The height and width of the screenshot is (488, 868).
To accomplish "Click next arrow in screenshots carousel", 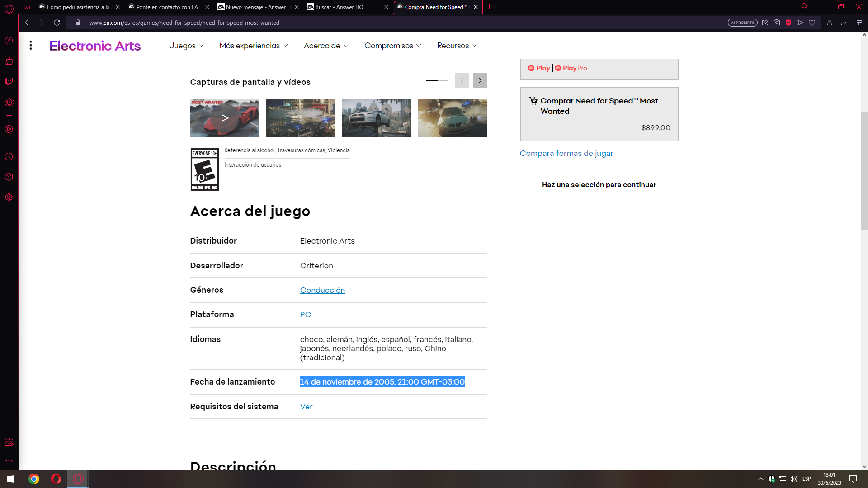I will [x=480, y=80].
